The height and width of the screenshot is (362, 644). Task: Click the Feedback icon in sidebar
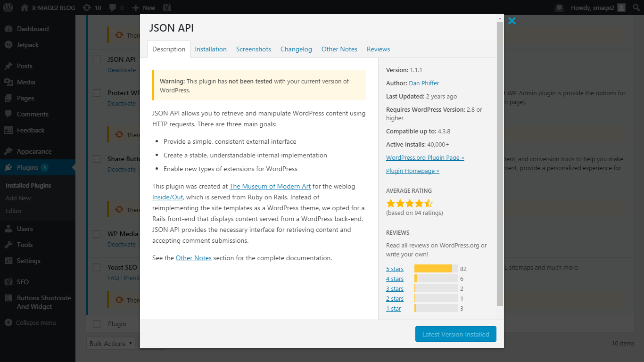point(8,130)
